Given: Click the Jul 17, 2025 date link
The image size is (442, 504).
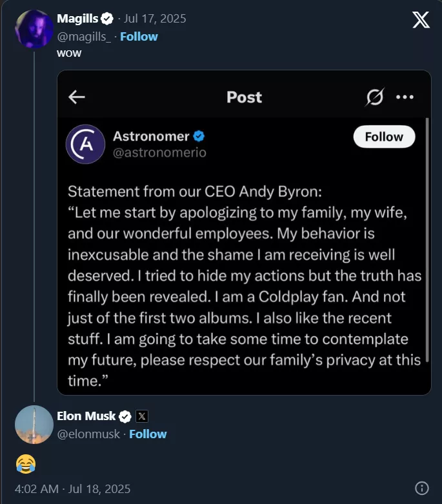Looking at the screenshot, I should pyautogui.click(x=159, y=19).
